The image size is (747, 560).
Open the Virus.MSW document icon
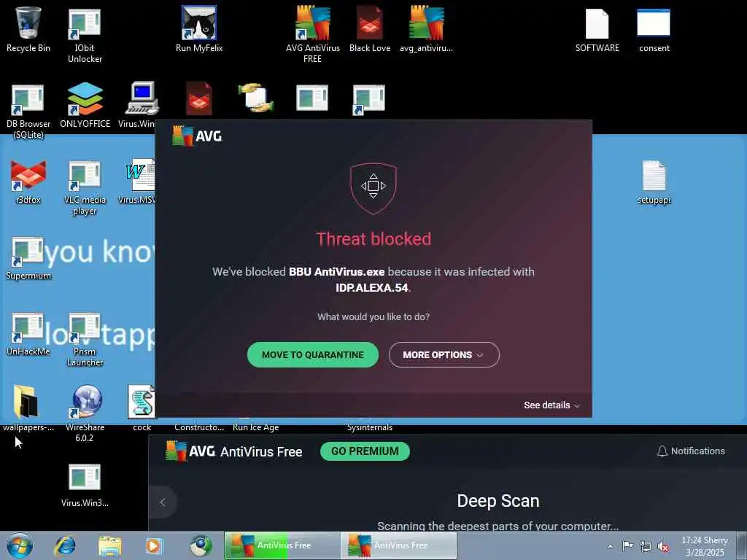pos(138,182)
